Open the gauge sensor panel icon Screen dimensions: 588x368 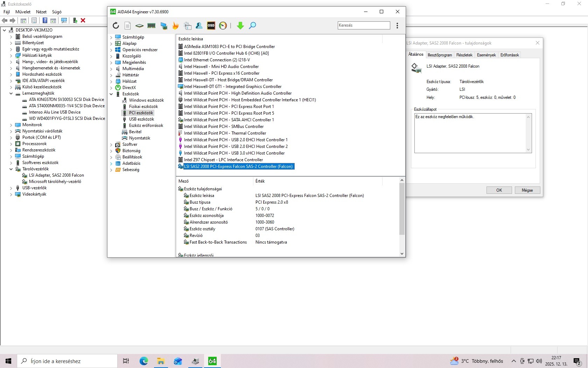(x=223, y=26)
